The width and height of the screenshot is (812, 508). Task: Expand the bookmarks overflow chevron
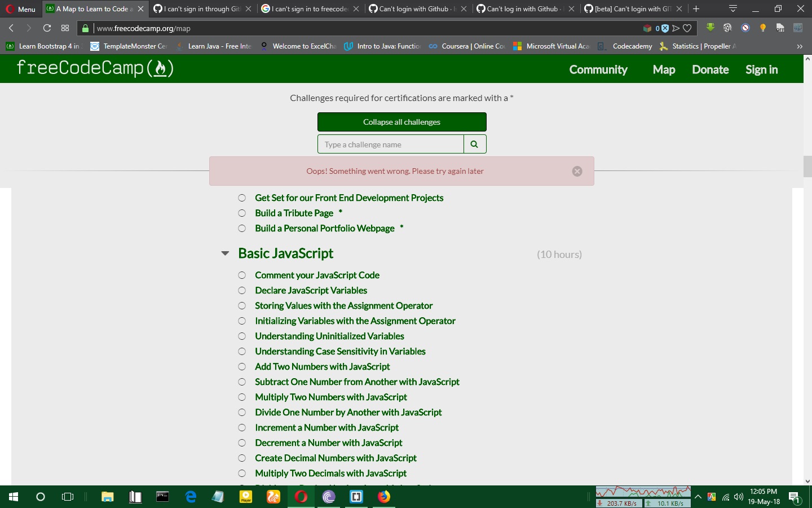pos(800,46)
